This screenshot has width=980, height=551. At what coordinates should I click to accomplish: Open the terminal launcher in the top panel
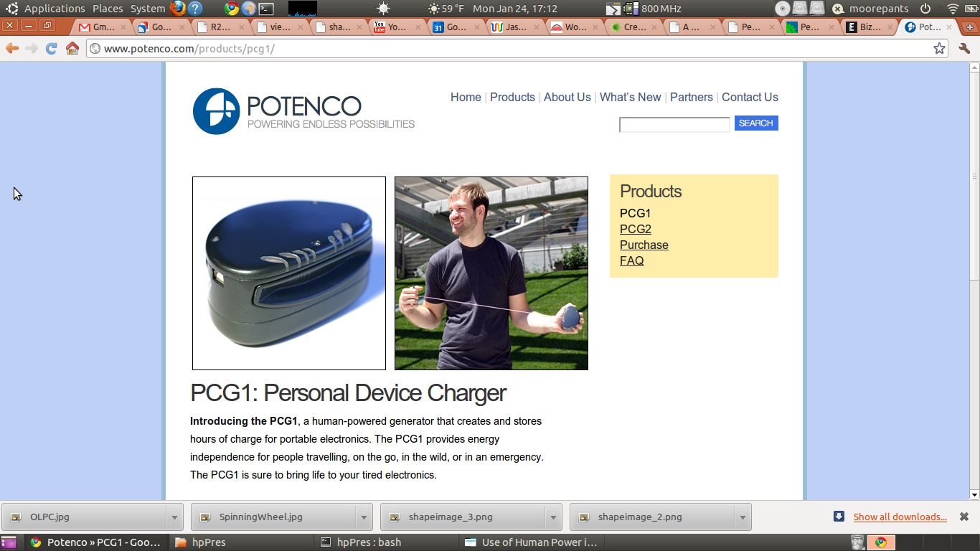pyautogui.click(x=267, y=9)
